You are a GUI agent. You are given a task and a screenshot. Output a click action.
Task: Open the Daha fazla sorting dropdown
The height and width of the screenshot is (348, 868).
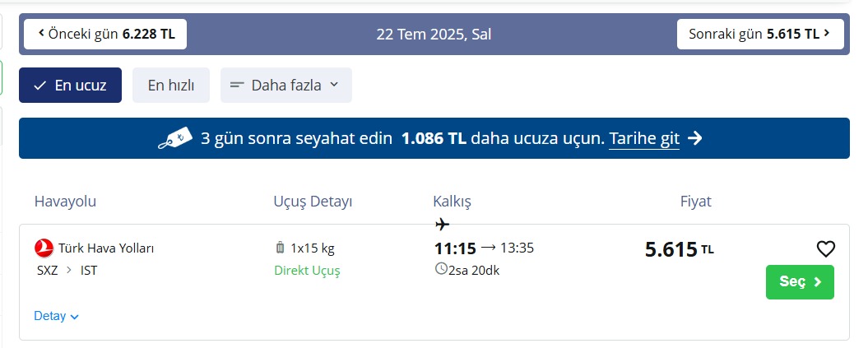coord(285,85)
